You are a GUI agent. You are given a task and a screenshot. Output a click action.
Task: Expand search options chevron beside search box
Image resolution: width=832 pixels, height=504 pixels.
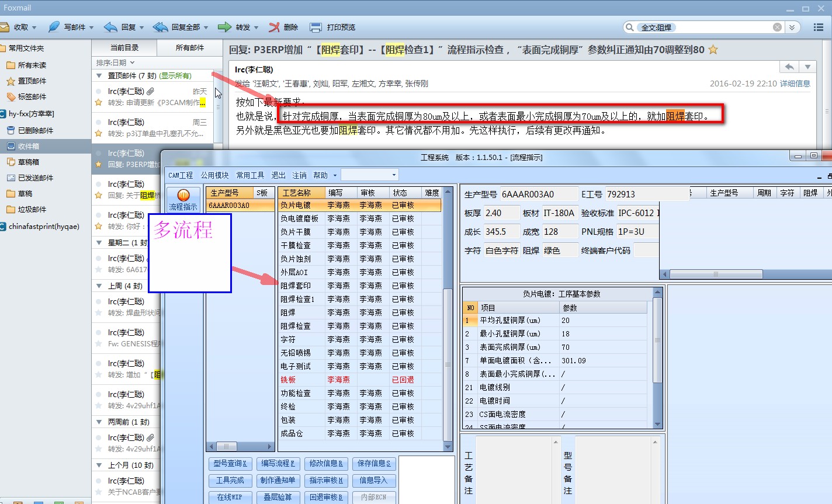pos(792,27)
